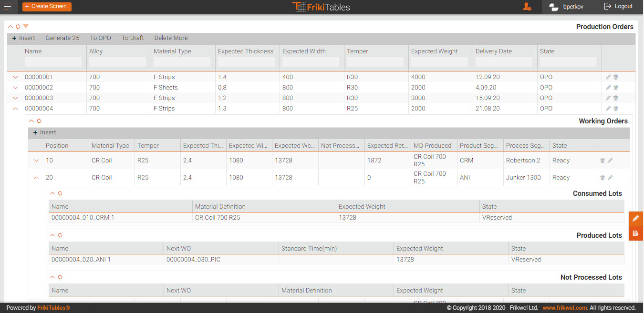The width and height of the screenshot is (644, 313).
Task: Expand production order 00000002 row
Action: coord(15,88)
